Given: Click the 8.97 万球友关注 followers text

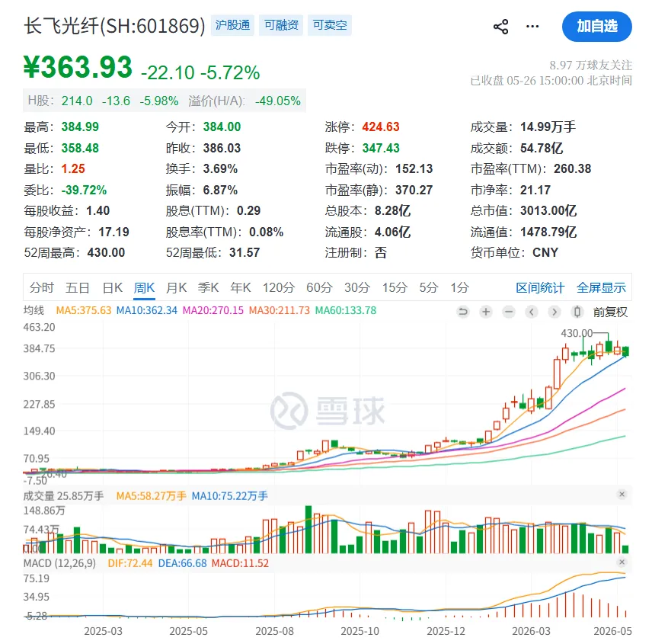Looking at the screenshot, I should tap(591, 65).
